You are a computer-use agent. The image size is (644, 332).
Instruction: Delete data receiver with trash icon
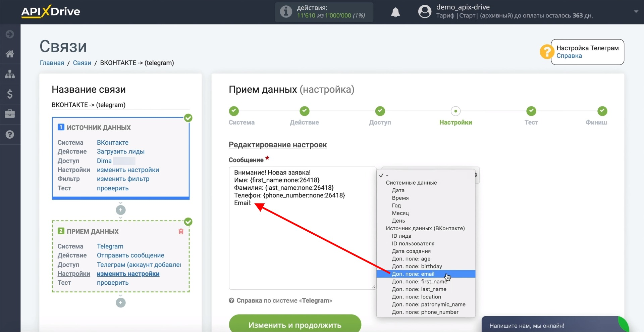tap(181, 231)
